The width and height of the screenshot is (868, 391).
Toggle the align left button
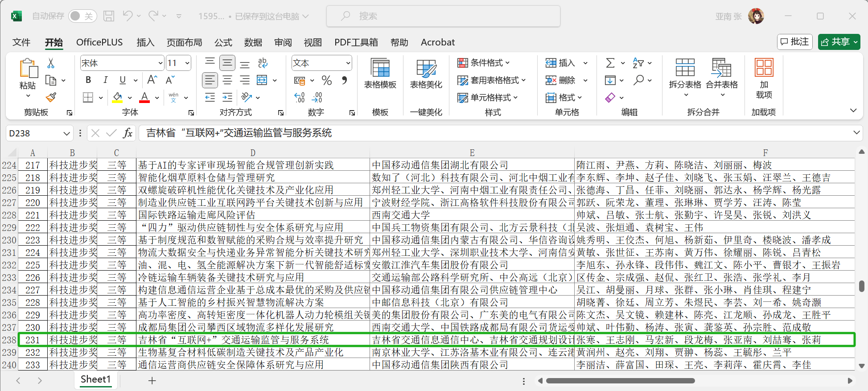pyautogui.click(x=210, y=80)
